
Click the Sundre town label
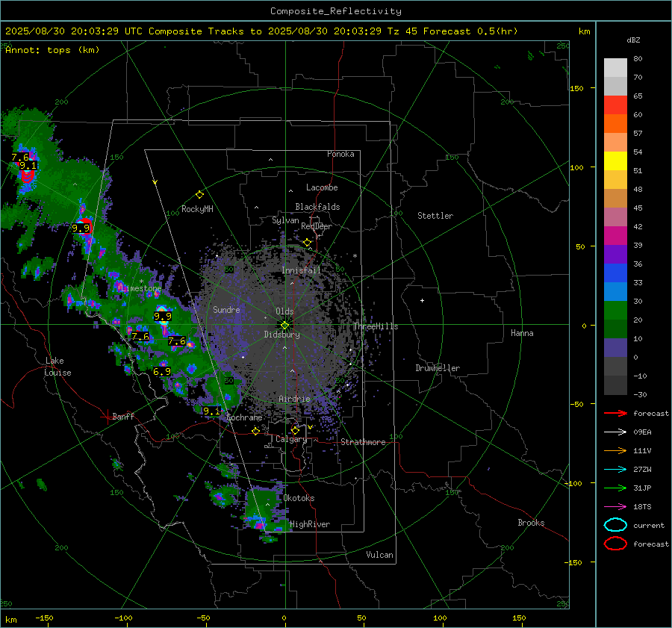coord(226,309)
